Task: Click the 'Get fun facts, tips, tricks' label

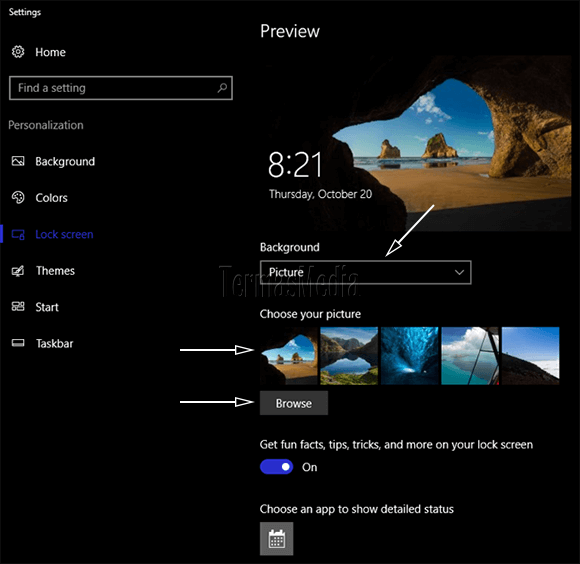Action: [x=396, y=445]
